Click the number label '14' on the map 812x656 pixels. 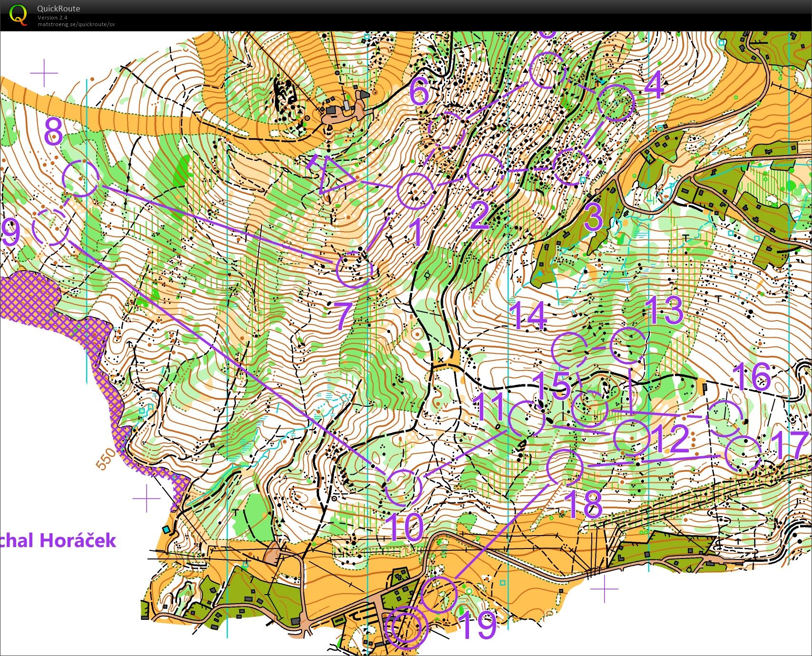coord(528,315)
